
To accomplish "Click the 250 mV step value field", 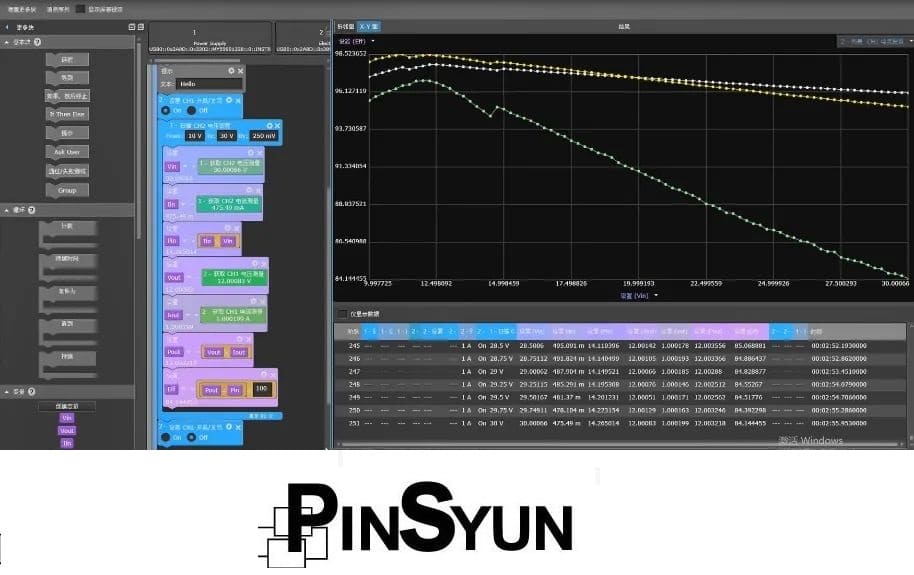I will (264, 136).
